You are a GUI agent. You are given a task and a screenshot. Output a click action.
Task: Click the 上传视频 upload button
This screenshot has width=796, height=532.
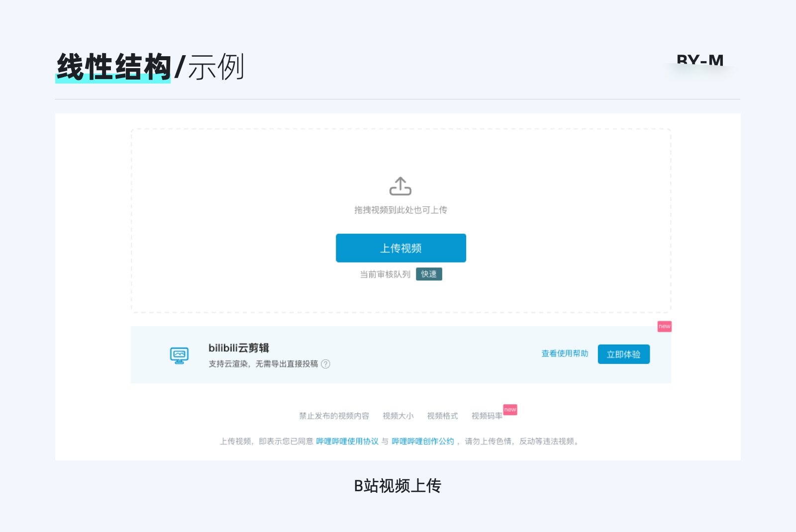[401, 248]
